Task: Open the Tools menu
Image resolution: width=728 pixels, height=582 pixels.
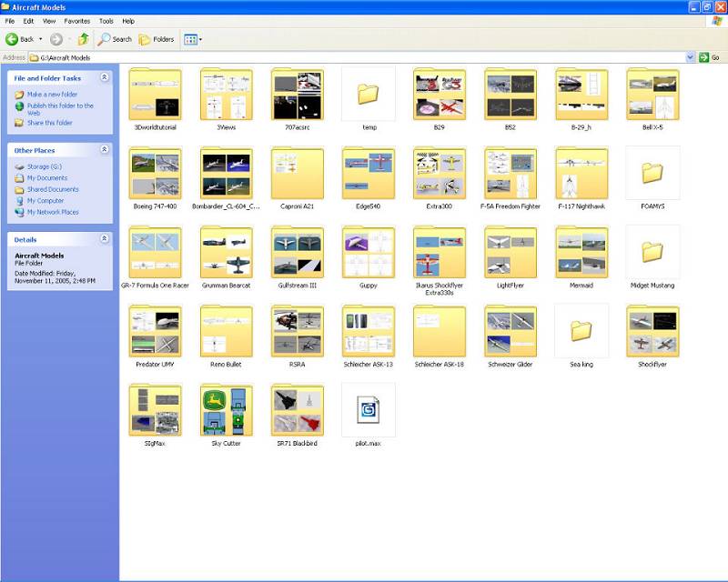Action: click(106, 21)
